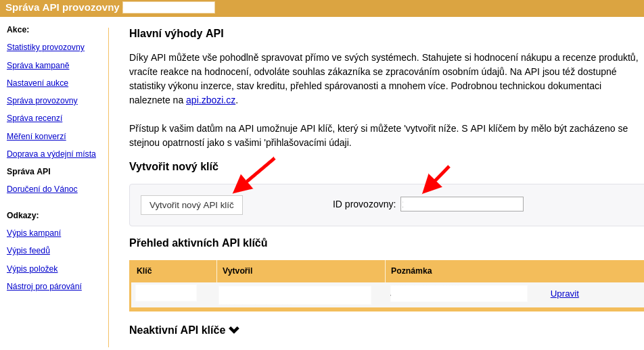Click the Odkazy sidebar heading
Screen dimensions: 644x350
[22, 216]
